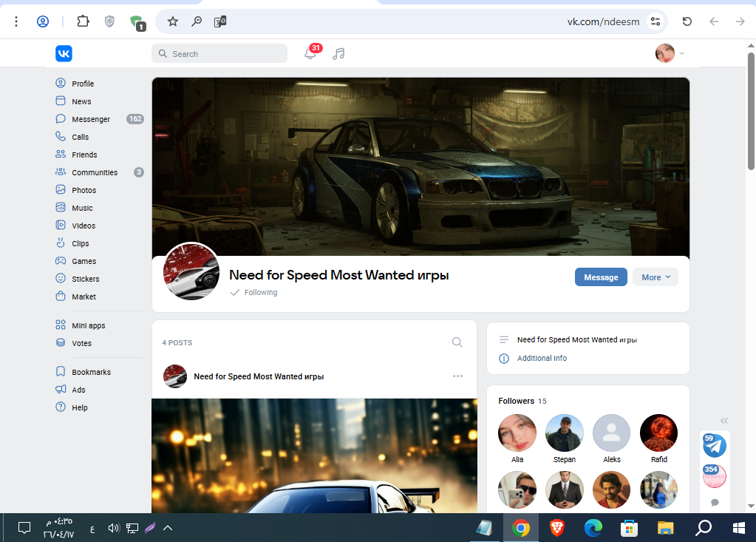
Task: Open Microsoft Edge from the taskbar
Action: (x=593, y=528)
